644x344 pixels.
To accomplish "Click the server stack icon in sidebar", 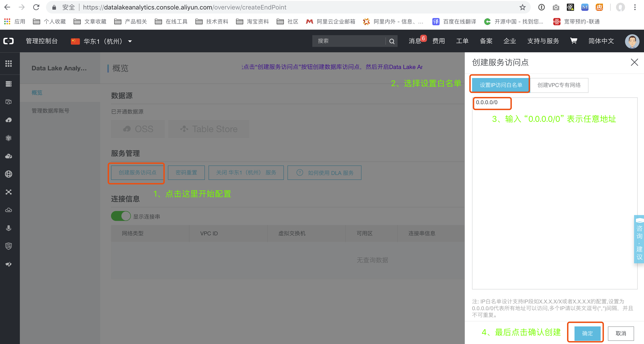I will coord(9,84).
